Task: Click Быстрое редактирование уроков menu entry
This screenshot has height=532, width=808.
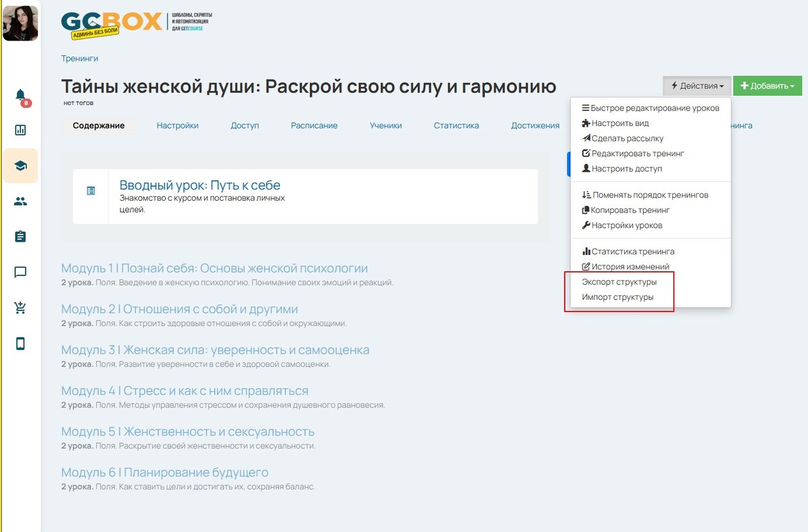Action: coord(650,108)
